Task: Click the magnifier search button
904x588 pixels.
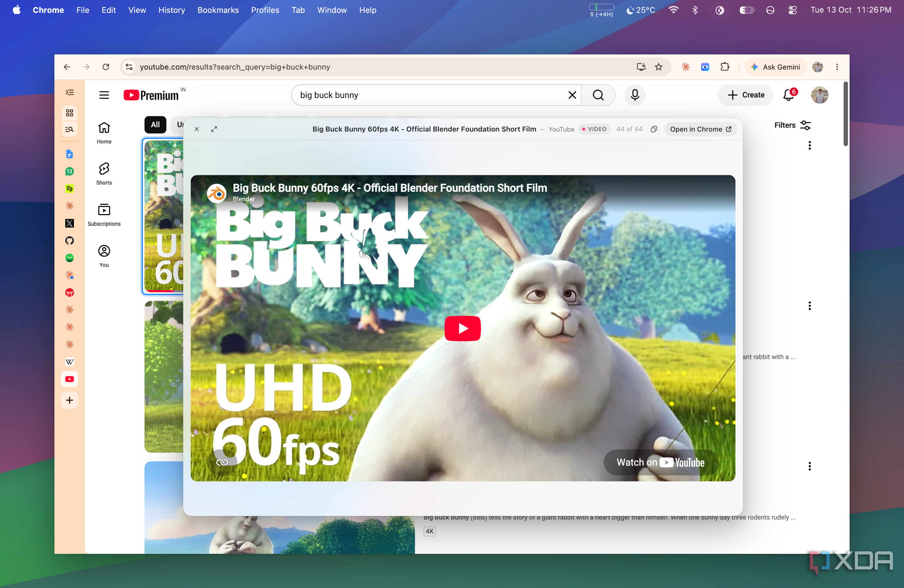Action: [598, 95]
